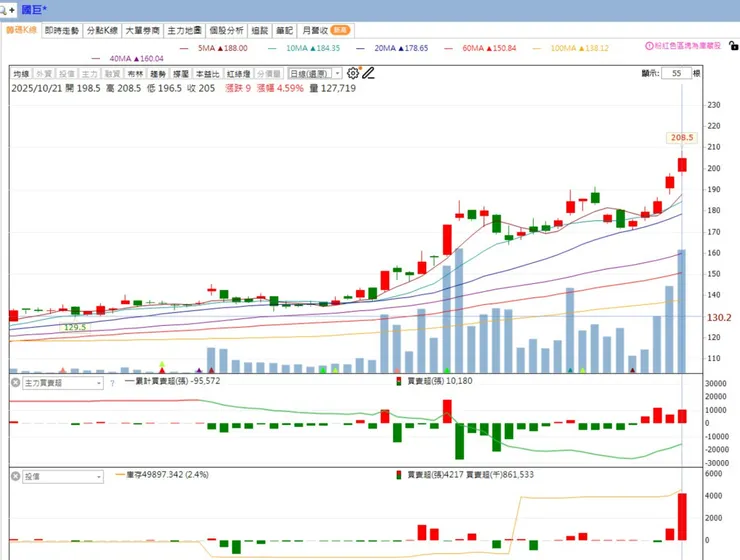Select the pencil drawing tool
This screenshot has width=740, height=560.
click(369, 73)
